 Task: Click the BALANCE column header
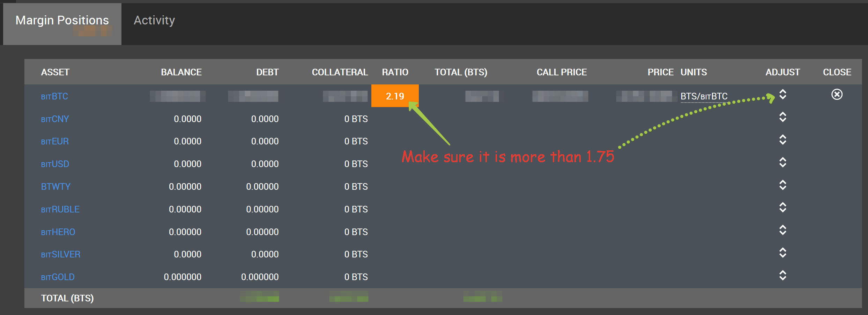click(x=181, y=72)
